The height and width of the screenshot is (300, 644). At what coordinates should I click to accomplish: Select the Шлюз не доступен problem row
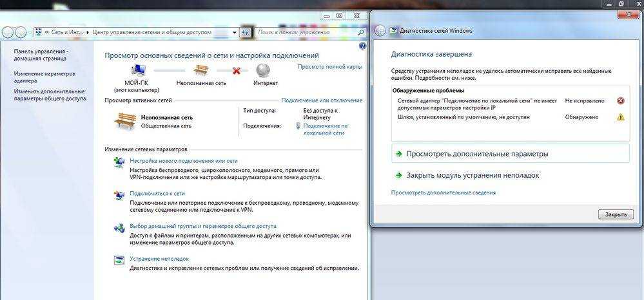click(x=510, y=117)
